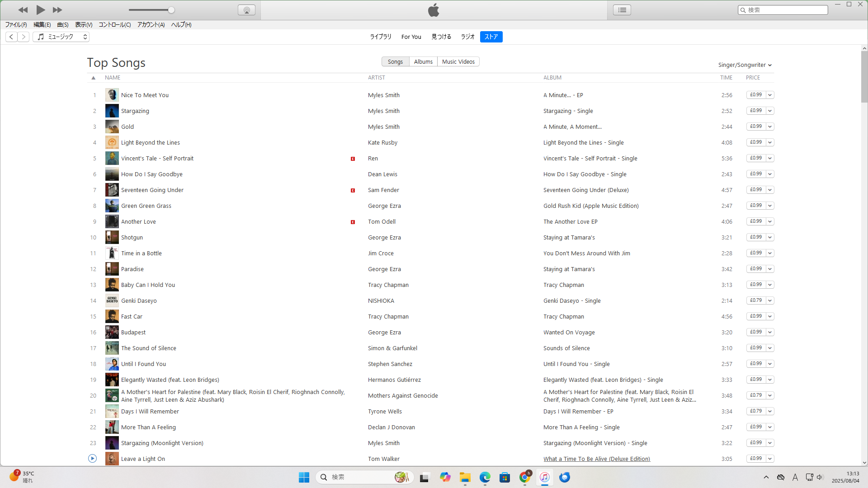Open iTunes from the Windows taskbar
868x488 pixels.
click(545, 477)
